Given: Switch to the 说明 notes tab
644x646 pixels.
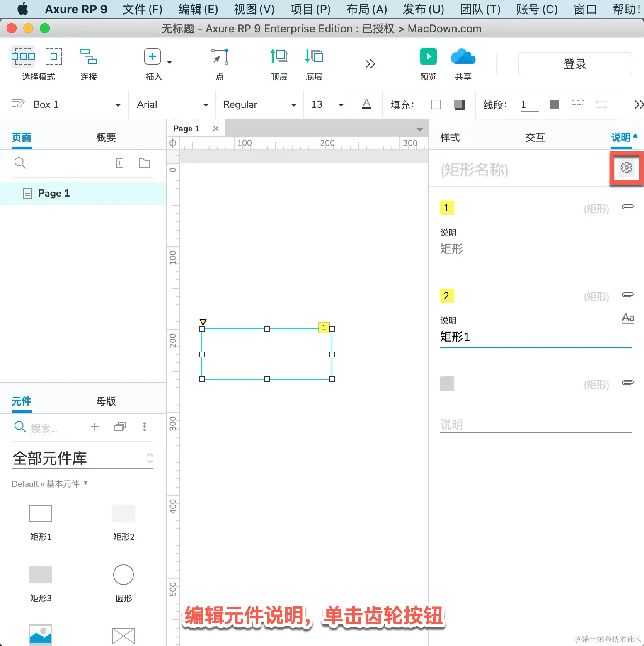Looking at the screenshot, I should click(621, 138).
